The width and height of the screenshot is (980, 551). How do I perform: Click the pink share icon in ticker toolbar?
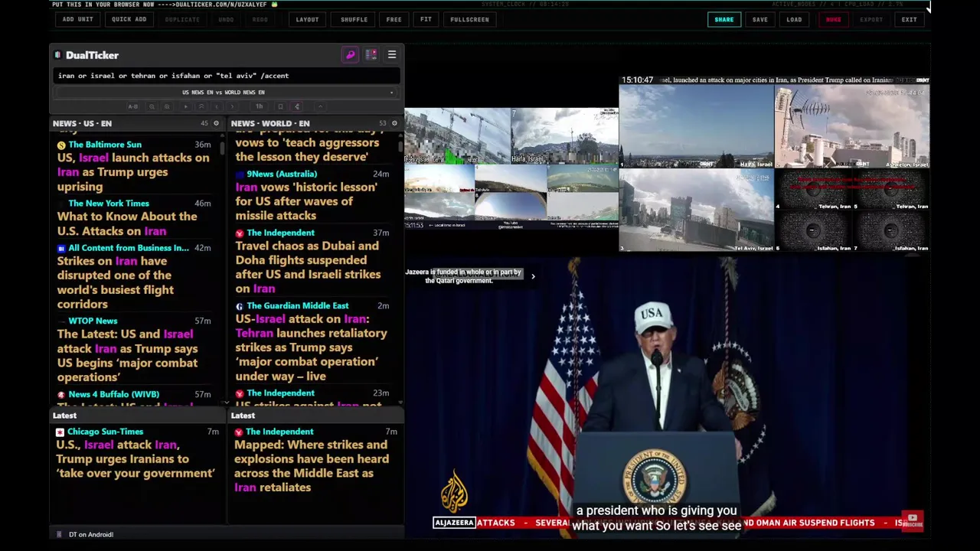(297, 106)
